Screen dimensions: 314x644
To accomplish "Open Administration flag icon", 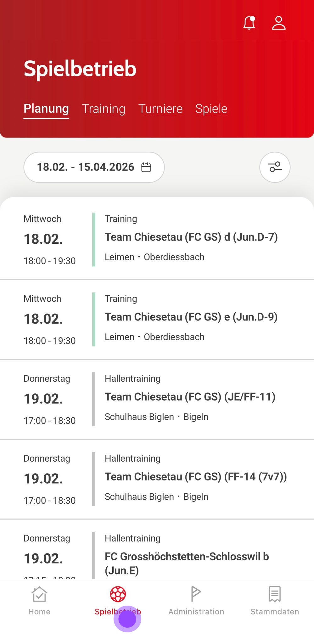I will (196, 594).
